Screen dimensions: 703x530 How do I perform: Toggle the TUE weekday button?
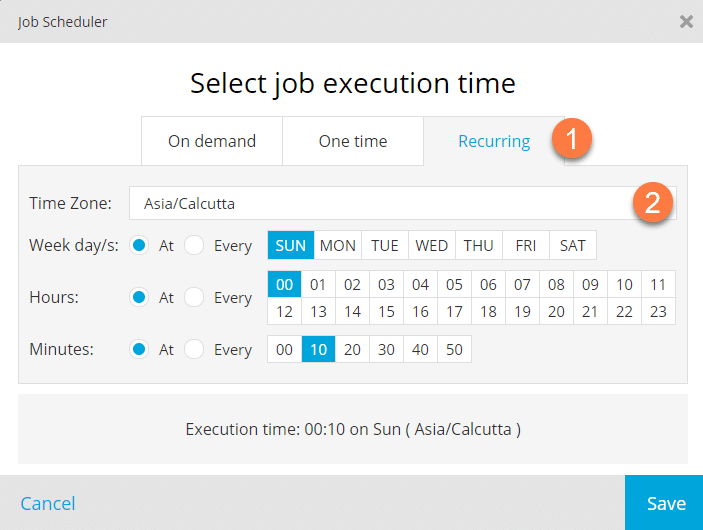(x=385, y=245)
